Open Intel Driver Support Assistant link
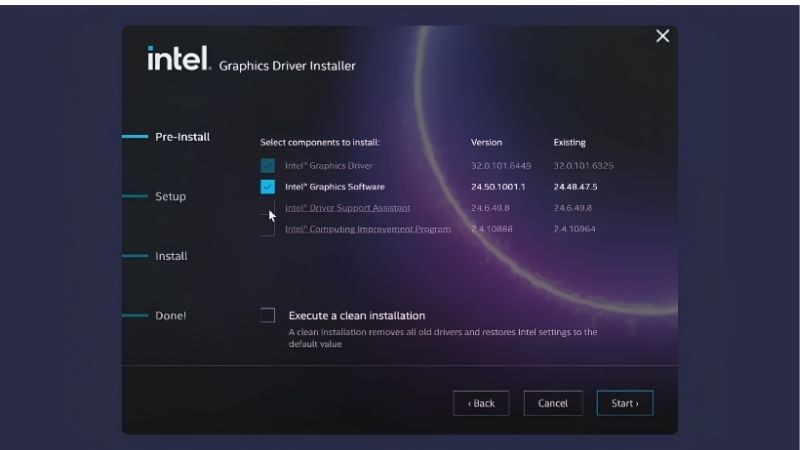This screenshot has height=450, width=800. coord(347,208)
